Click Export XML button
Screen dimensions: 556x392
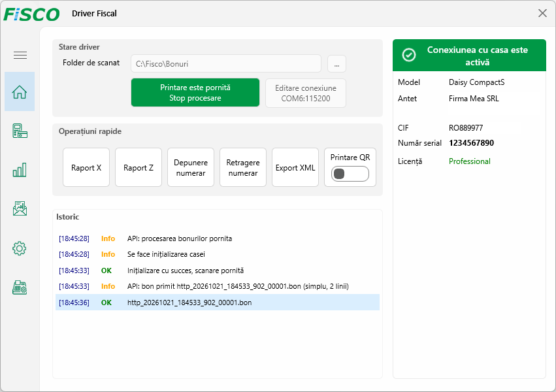point(295,167)
